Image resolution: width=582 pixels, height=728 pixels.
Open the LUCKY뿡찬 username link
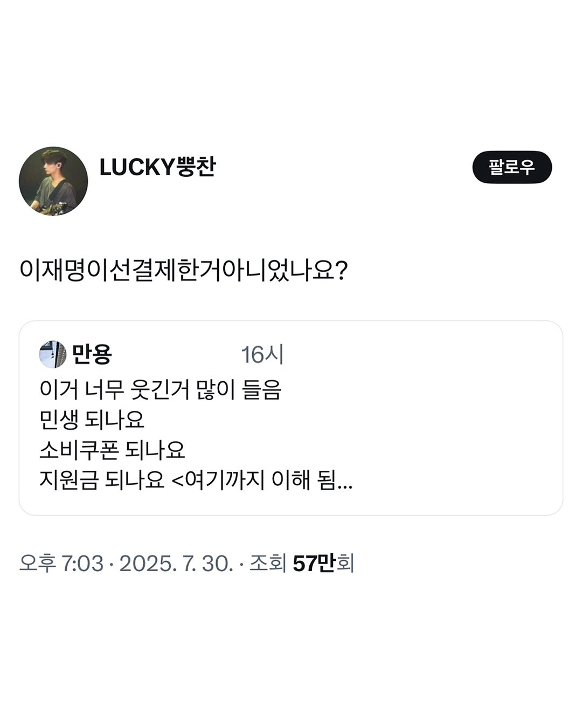pos(157,167)
